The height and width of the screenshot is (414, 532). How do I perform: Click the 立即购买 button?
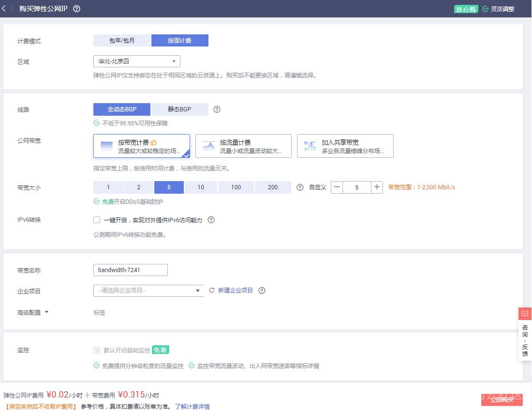(502, 400)
